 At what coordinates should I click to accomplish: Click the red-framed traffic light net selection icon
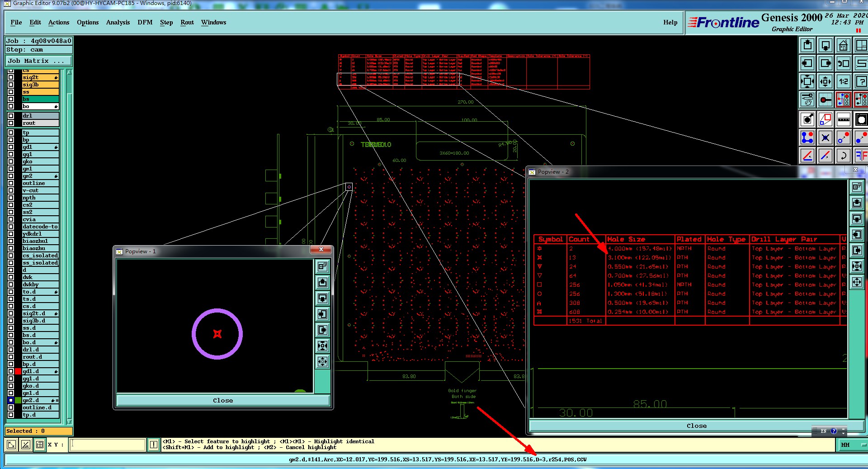[x=844, y=99]
